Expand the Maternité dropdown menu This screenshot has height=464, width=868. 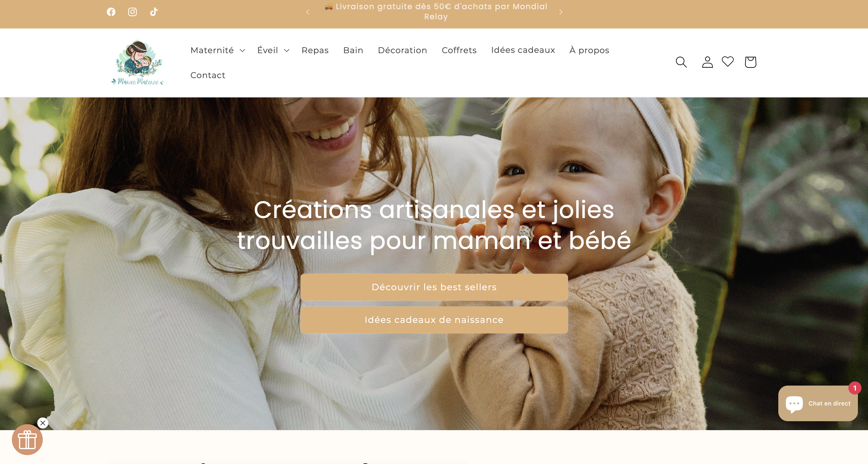click(x=218, y=50)
